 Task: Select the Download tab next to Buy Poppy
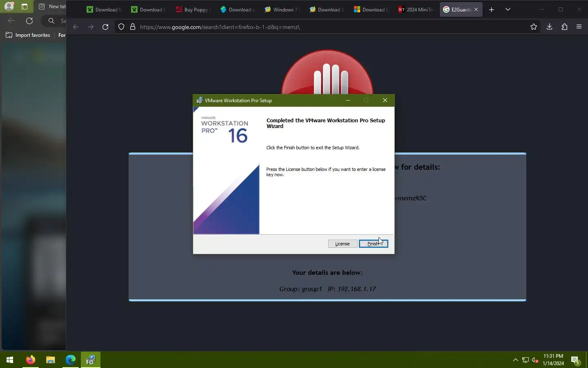pyautogui.click(x=237, y=9)
